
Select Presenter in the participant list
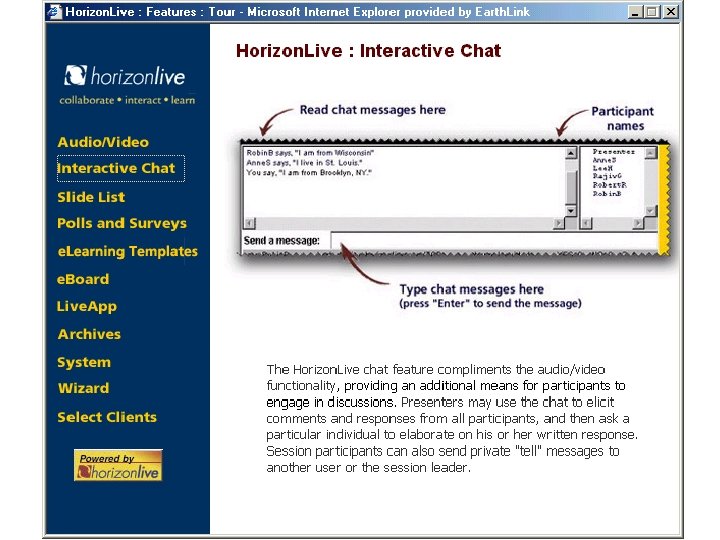coord(613,152)
